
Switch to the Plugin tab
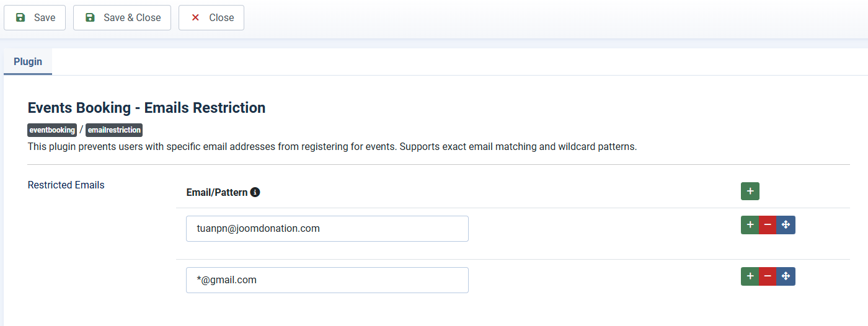[28, 62]
